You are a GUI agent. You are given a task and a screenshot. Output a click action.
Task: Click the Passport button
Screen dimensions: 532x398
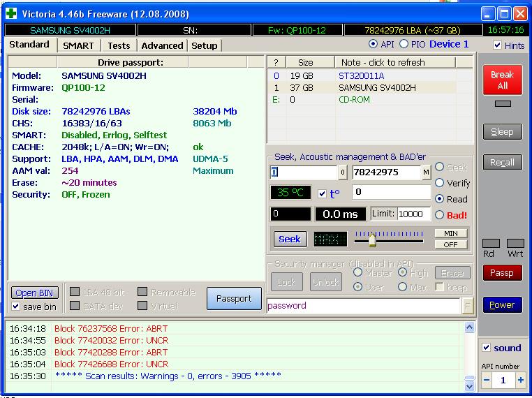(234, 299)
